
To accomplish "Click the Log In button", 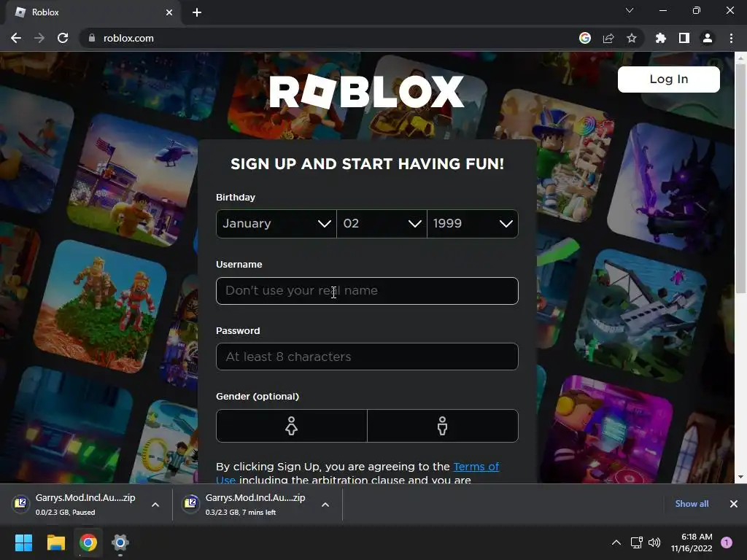I will coord(668,79).
